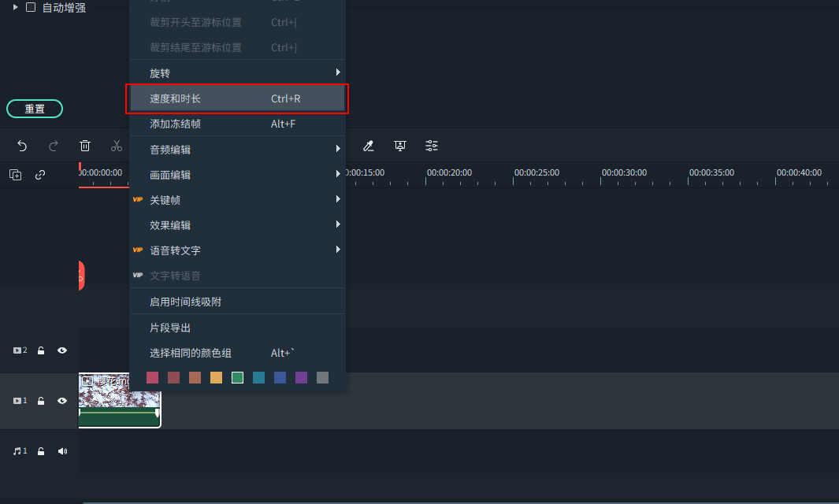This screenshot has height=504, width=839.
Task: Click timeline ruler at 00:00:40:00
Action: pyautogui.click(x=799, y=172)
